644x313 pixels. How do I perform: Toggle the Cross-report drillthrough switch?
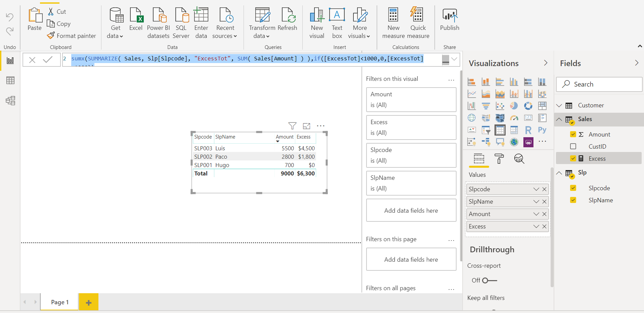(x=489, y=280)
